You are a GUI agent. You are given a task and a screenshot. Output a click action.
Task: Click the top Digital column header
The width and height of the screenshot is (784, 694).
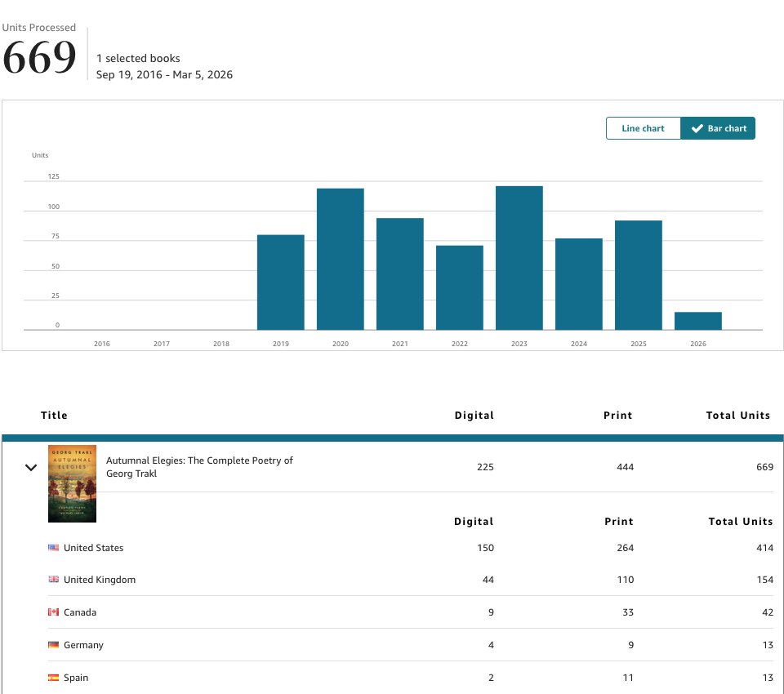tap(474, 415)
